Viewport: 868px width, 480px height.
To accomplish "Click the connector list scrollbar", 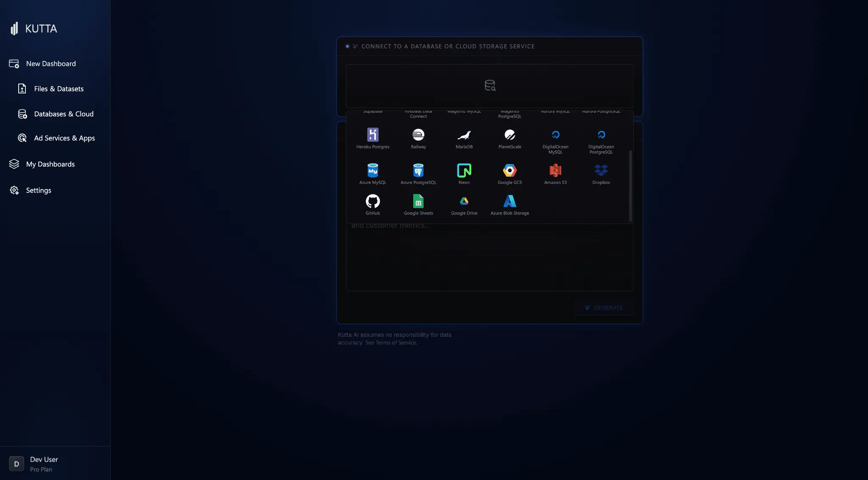I will 630,186.
